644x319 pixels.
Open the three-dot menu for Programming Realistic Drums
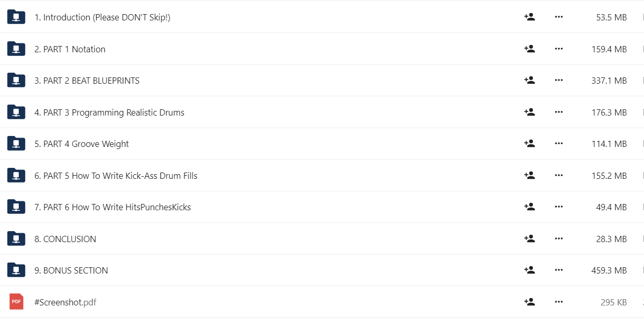click(x=559, y=112)
